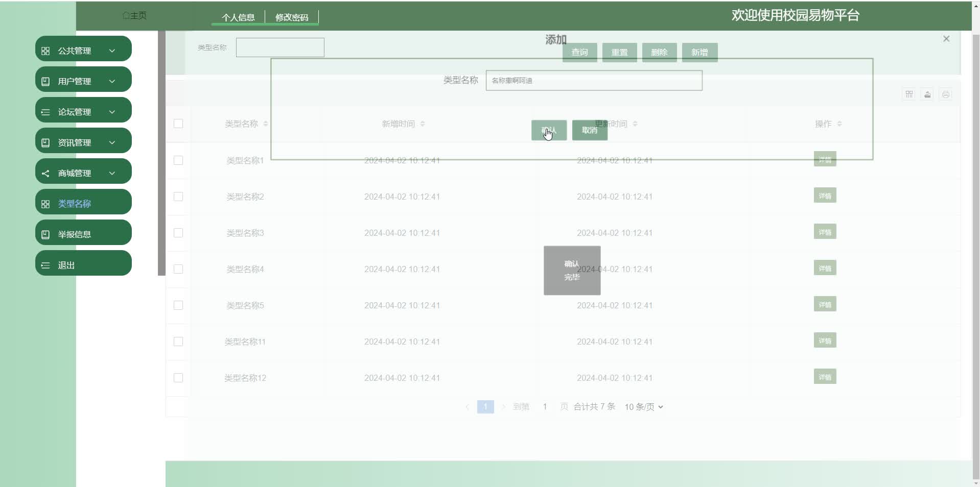Open 类型名称 sidebar menu item
The width and height of the screenshot is (980, 487).
tap(83, 202)
